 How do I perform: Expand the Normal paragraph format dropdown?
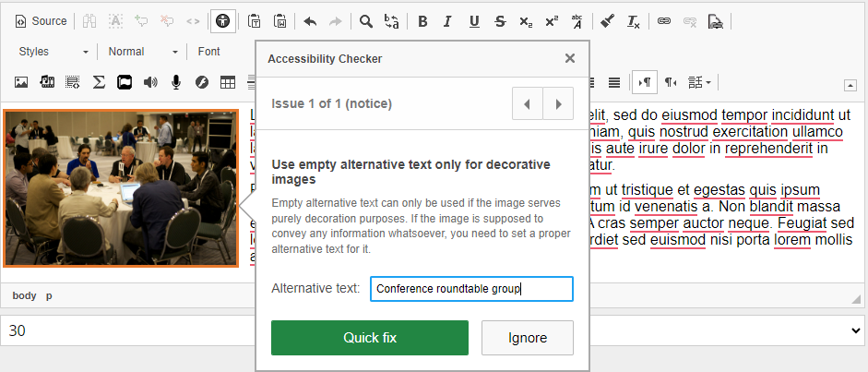coord(142,52)
